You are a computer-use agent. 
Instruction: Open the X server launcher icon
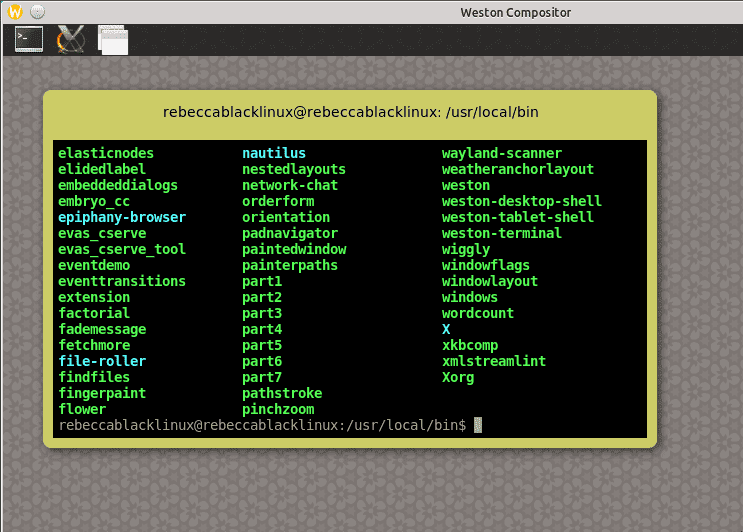pyautogui.click(x=70, y=39)
